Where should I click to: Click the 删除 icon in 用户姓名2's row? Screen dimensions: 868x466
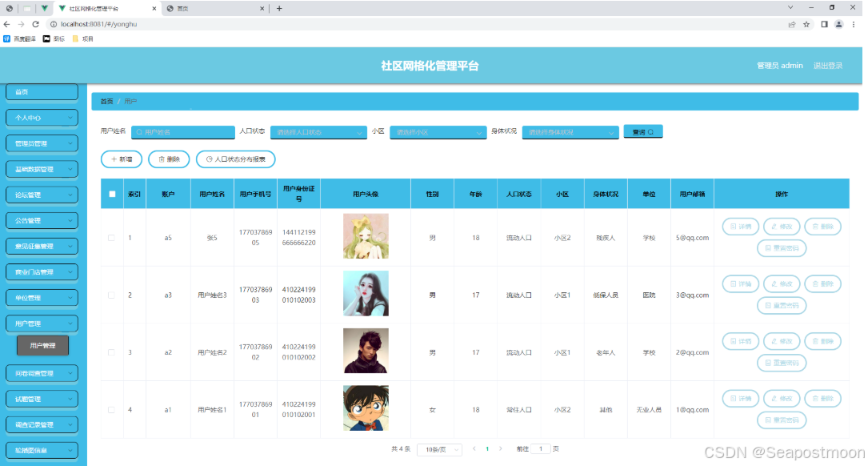click(814, 341)
